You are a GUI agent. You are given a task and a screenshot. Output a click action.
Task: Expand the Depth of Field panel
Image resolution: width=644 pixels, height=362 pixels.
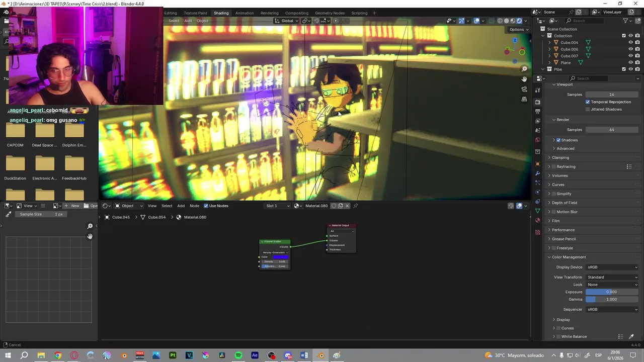[565, 203]
